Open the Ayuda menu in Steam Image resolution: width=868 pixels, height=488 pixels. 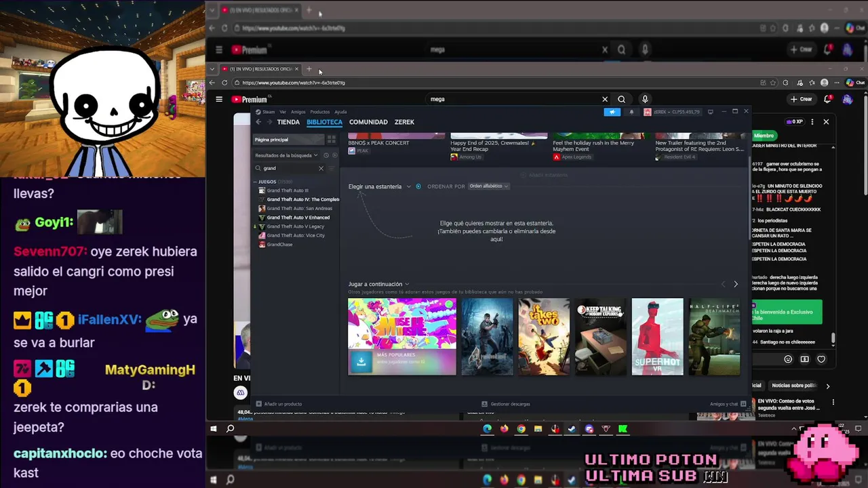tap(340, 112)
